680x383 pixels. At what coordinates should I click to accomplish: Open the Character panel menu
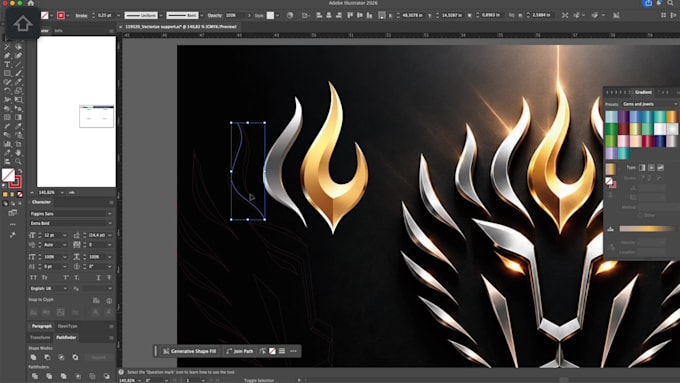pyautogui.click(x=111, y=203)
